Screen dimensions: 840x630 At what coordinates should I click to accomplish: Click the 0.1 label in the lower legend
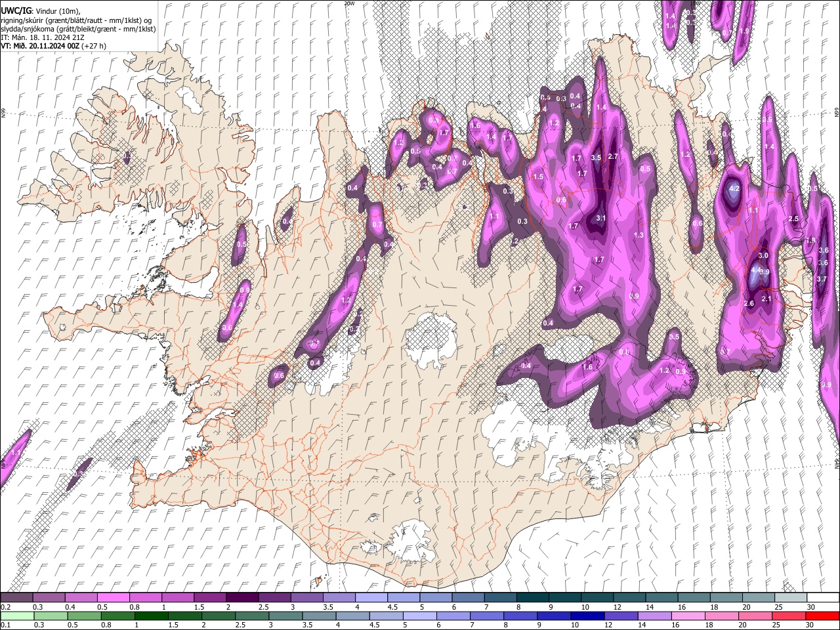pos(5,625)
